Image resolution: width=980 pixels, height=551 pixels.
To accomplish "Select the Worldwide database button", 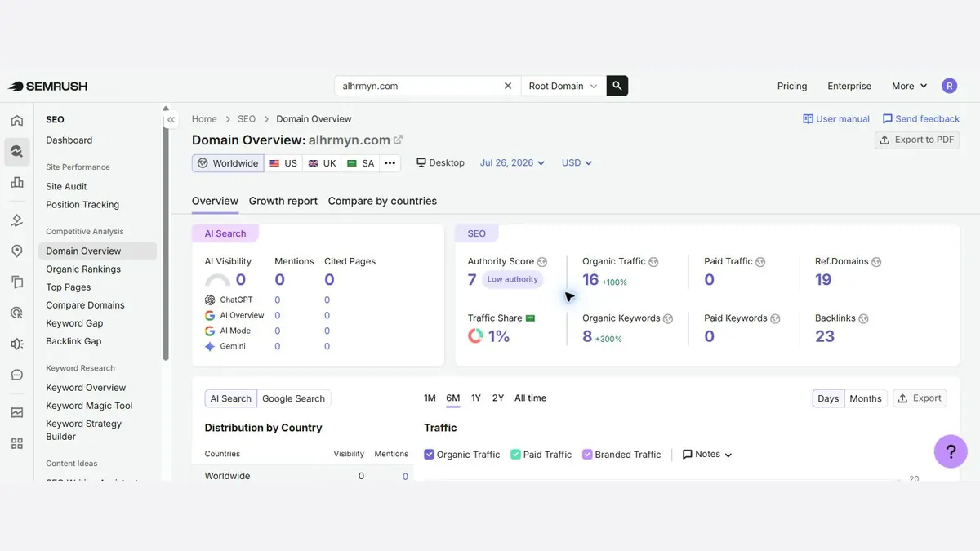I will point(228,163).
